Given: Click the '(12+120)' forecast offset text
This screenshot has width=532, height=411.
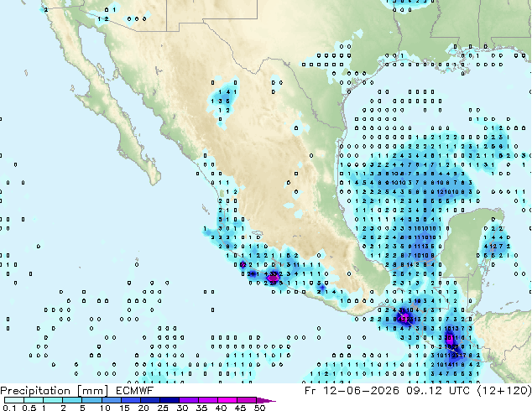Looking at the screenshot, I should pos(504,391).
